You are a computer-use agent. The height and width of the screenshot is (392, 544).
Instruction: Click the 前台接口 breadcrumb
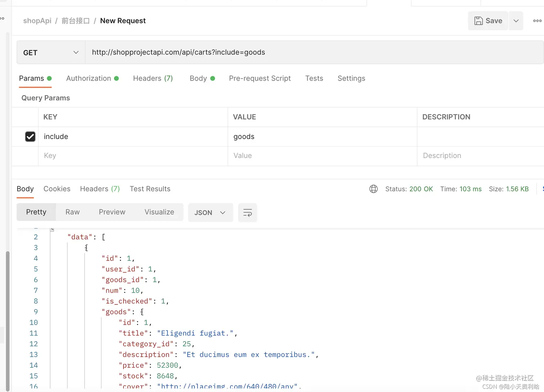coord(76,21)
